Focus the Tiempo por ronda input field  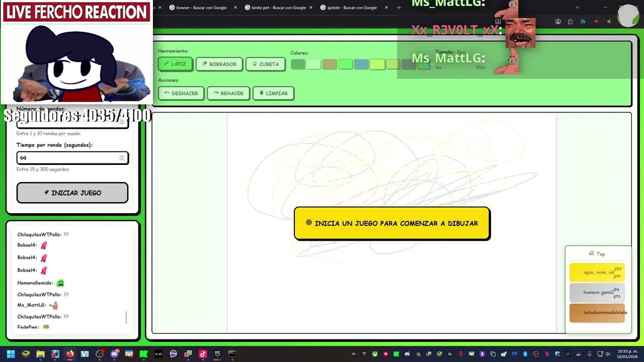(72, 158)
